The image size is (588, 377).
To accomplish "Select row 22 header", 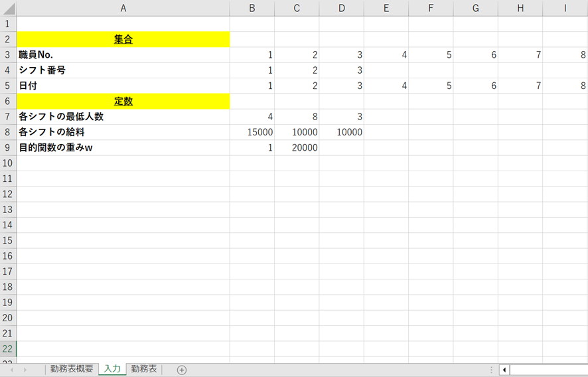I will pyautogui.click(x=8, y=349).
